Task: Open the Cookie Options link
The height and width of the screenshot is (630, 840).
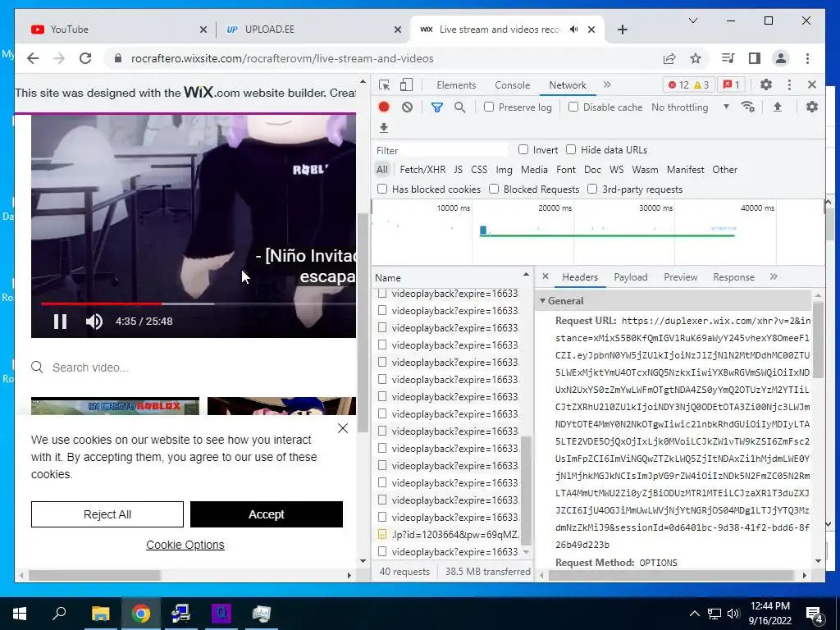Action: 185,545
